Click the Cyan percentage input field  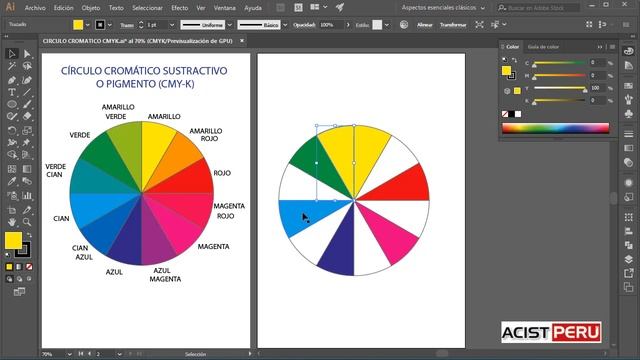tap(598, 62)
